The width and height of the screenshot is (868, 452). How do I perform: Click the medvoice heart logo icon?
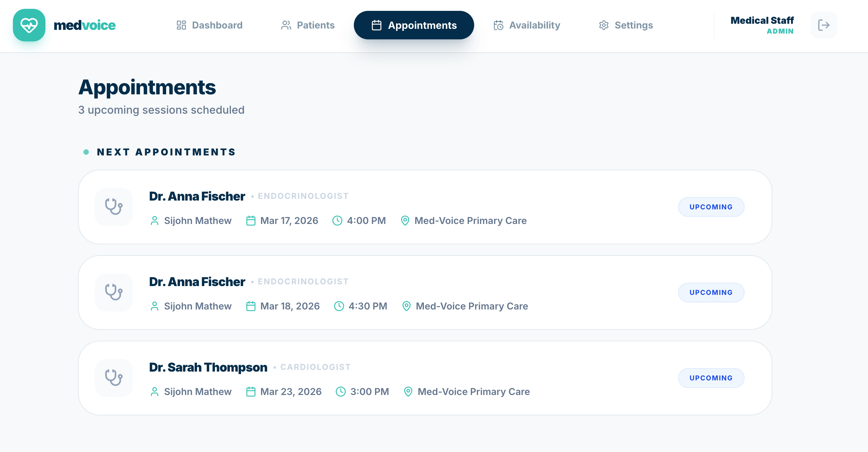coord(29,25)
